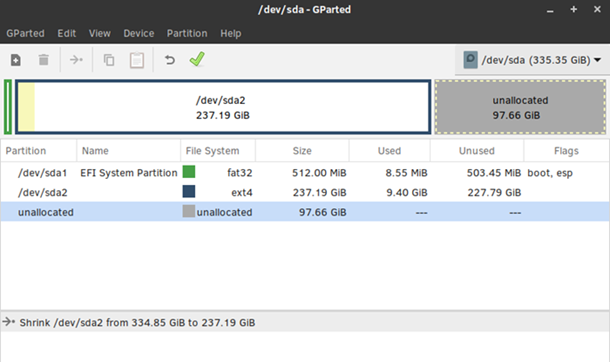Sort by Size column header
Viewport: 610px width, 362px height.
[x=302, y=151]
